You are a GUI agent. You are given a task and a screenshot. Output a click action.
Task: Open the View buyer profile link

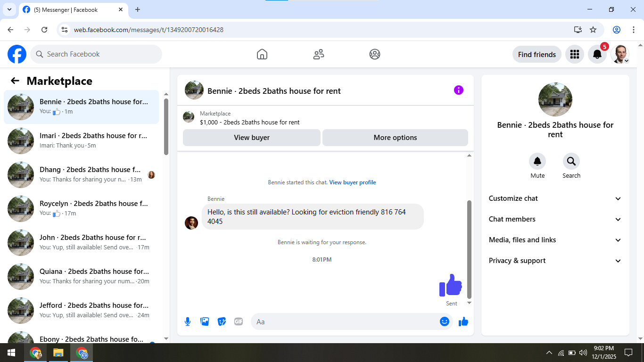[x=353, y=182]
